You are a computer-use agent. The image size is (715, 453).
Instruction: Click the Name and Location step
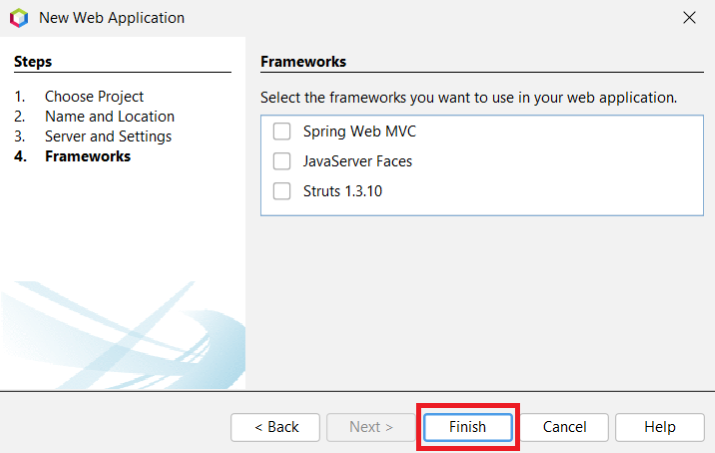click(109, 116)
